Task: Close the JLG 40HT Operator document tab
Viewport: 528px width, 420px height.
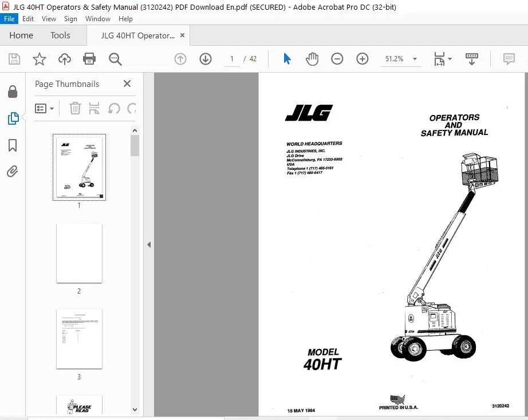Action: pyautogui.click(x=182, y=35)
